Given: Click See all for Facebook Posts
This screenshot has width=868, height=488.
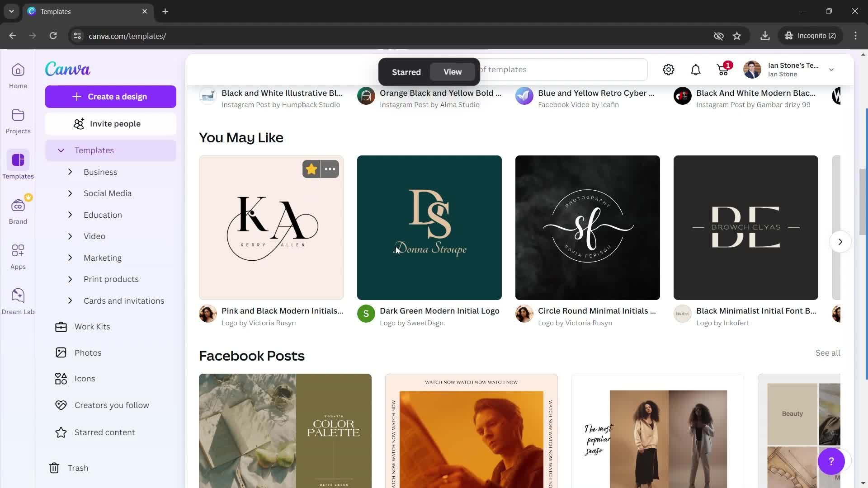Looking at the screenshot, I should pos(828,353).
